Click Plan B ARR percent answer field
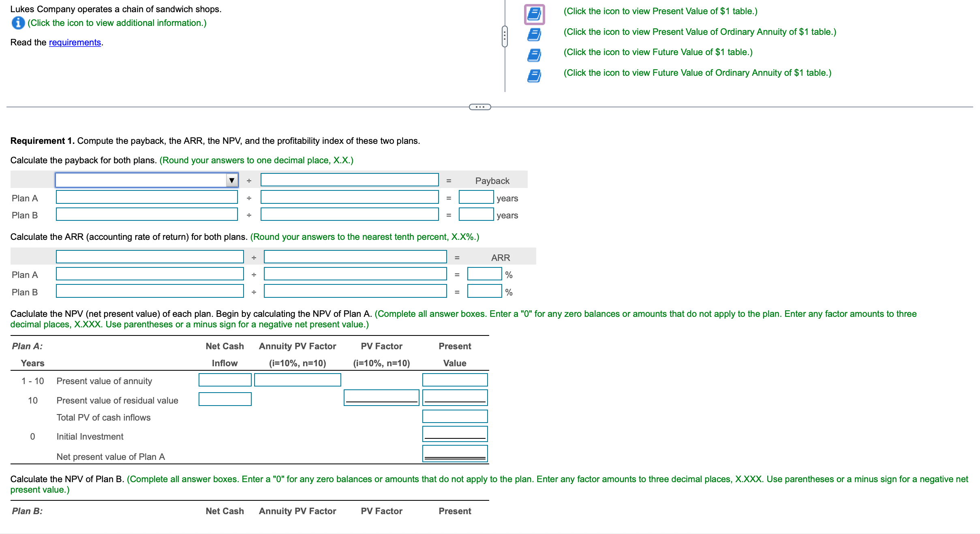Image resolution: width=980 pixels, height=534 pixels. (x=484, y=291)
